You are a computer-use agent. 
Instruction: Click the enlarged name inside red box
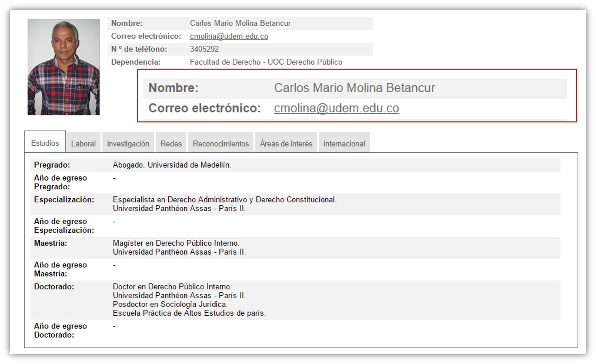[354, 88]
